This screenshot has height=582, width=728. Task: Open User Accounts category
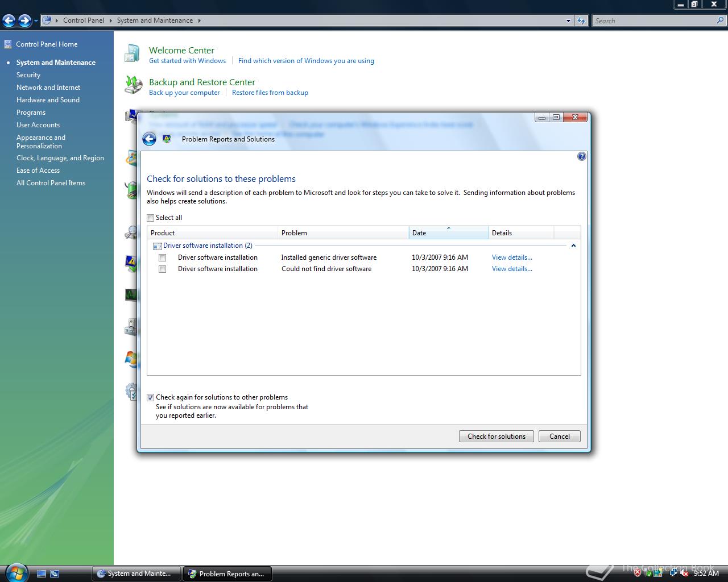[38, 125]
